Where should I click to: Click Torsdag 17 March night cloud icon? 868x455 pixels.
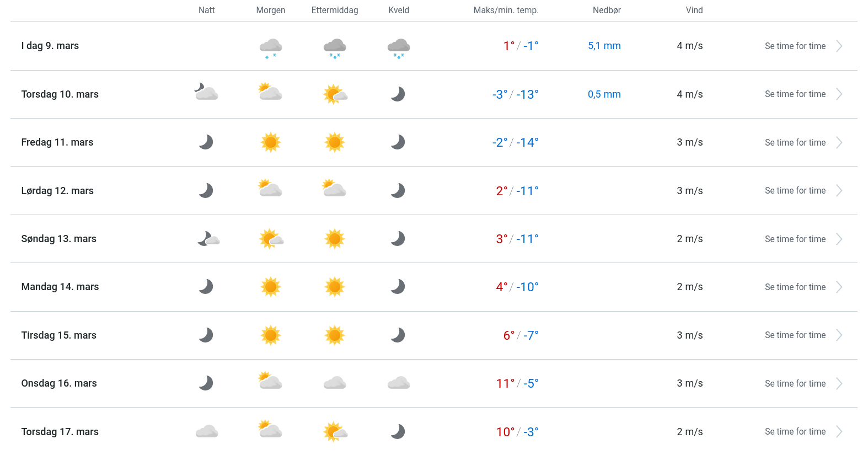point(206,431)
